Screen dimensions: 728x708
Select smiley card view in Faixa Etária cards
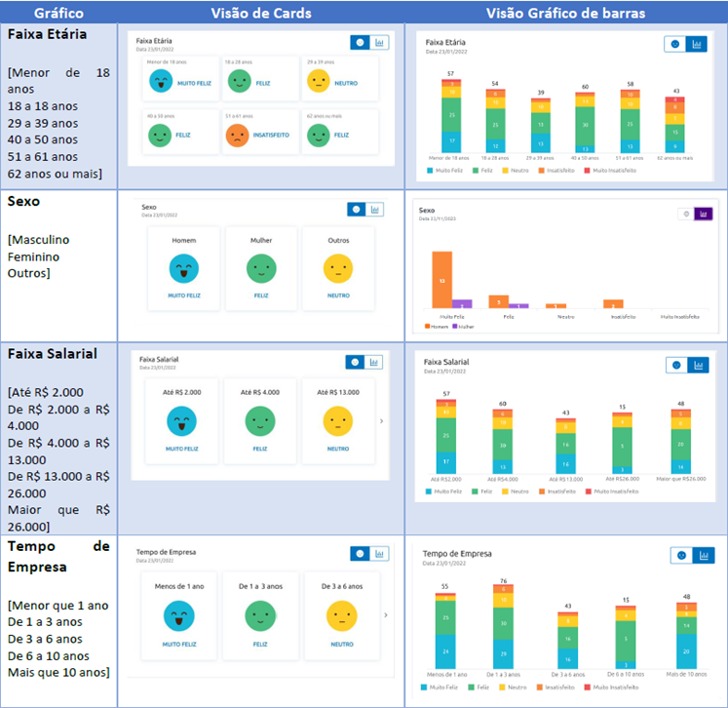(x=360, y=43)
